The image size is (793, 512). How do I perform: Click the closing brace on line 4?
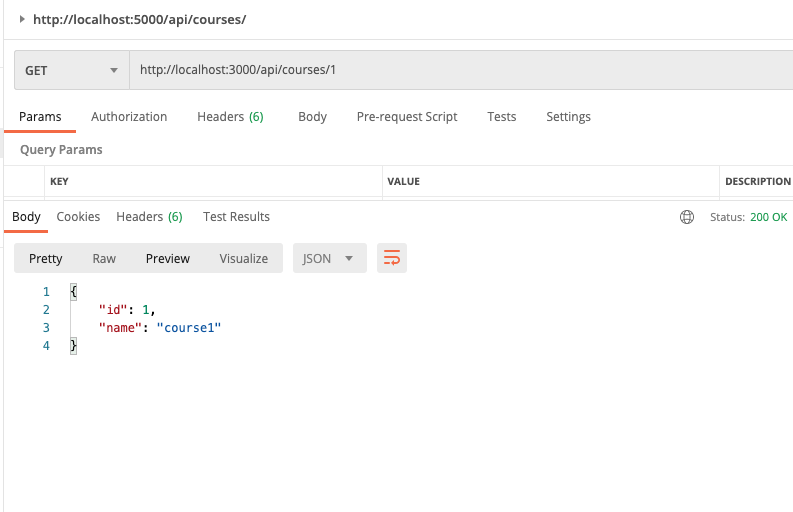click(73, 346)
